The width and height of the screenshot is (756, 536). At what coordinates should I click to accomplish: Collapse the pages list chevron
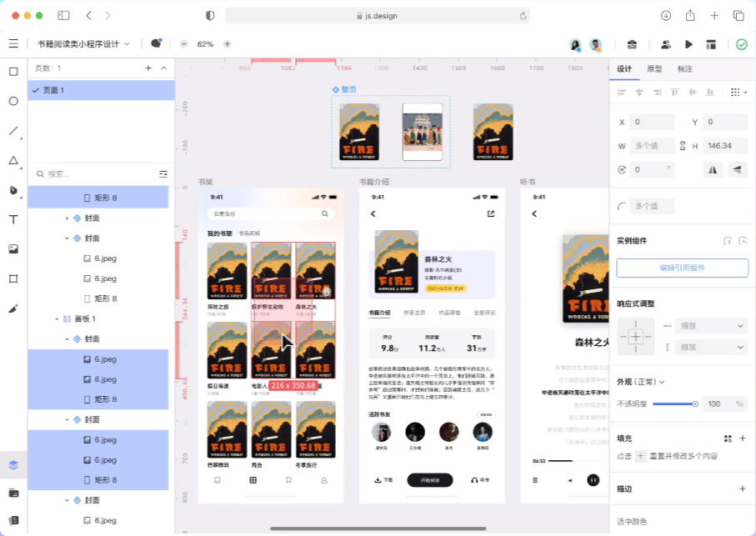[164, 68]
